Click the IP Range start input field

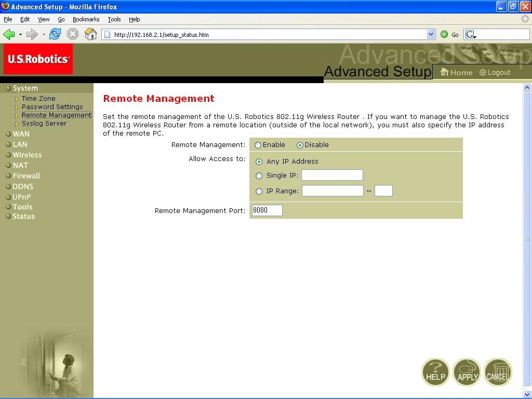(332, 191)
